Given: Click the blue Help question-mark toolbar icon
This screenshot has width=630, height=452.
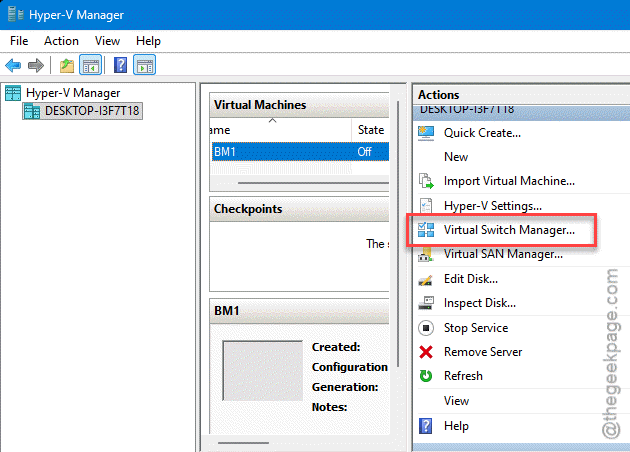Looking at the screenshot, I should (x=120, y=65).
